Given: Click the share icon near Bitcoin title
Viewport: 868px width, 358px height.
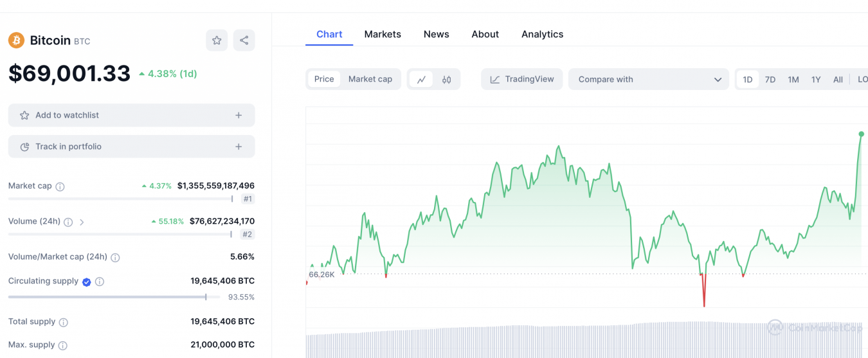Looking at the screenshot, I should point(244,40).
